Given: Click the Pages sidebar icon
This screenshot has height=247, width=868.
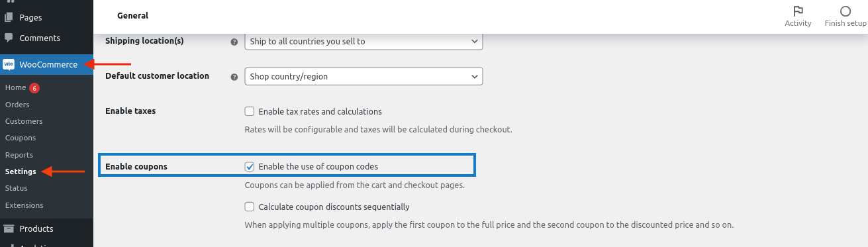Looking at the screenshot, I should (9, 17).
